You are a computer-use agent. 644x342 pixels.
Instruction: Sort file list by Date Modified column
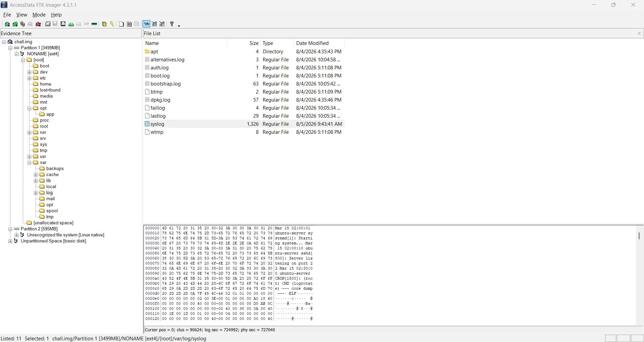(x=319, y=43)
